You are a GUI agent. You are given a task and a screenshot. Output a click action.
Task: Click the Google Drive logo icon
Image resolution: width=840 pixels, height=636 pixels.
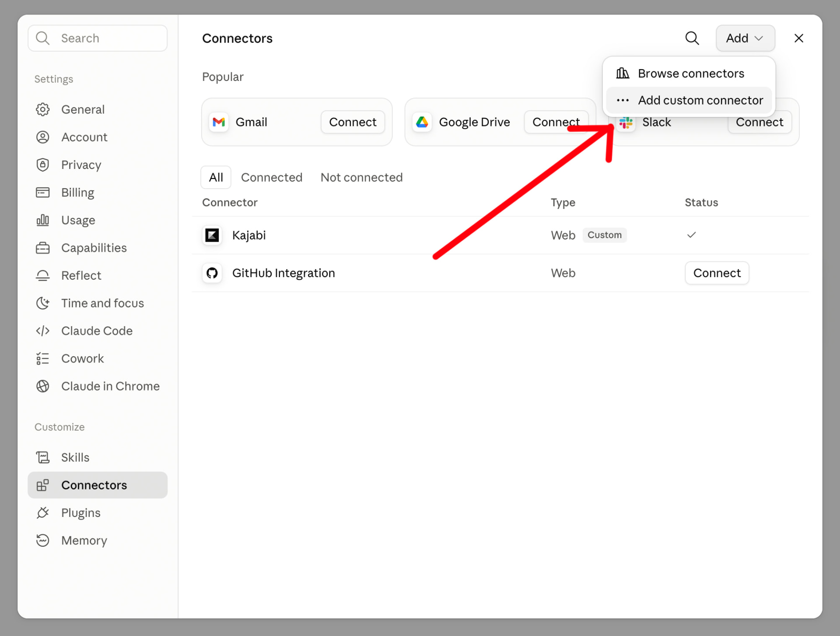click(422, 122)
